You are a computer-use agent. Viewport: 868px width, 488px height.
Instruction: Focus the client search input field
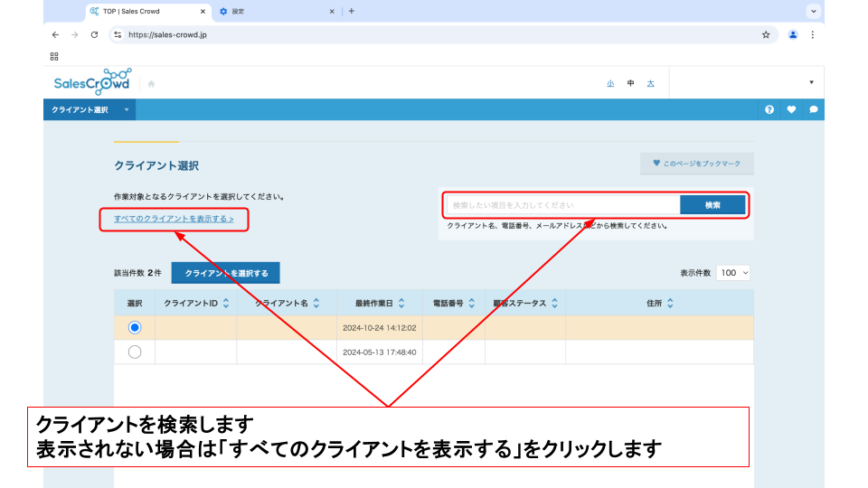562,205
